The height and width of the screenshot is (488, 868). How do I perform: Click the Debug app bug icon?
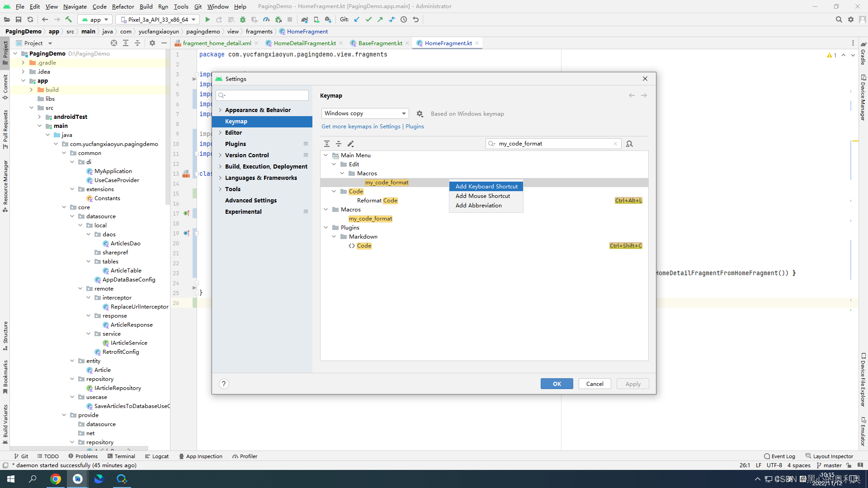(x=243, y=19)
